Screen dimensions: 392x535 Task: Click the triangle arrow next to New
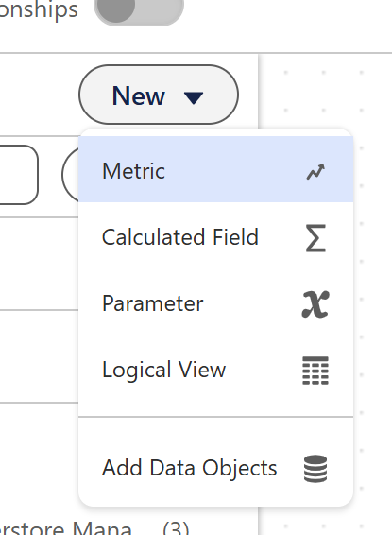coord(194,97)
